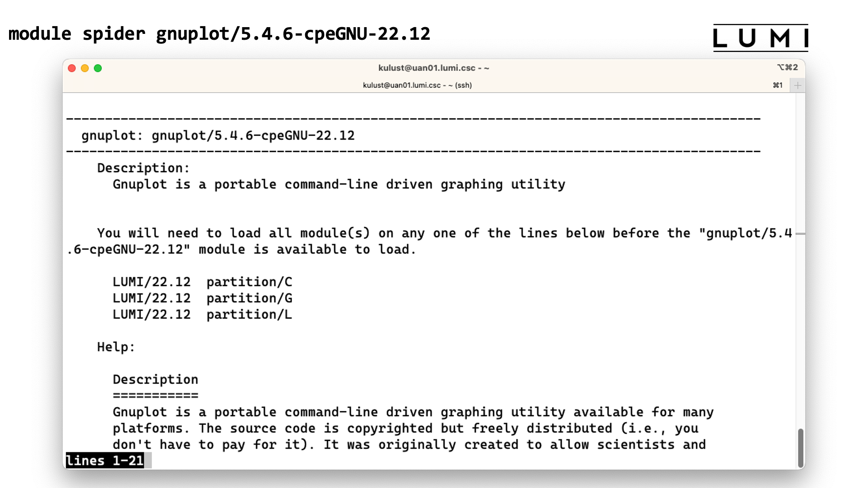This screenshot has width=868, height=488.
Task: Click the yellow minimize button
Action: [84, 68]
